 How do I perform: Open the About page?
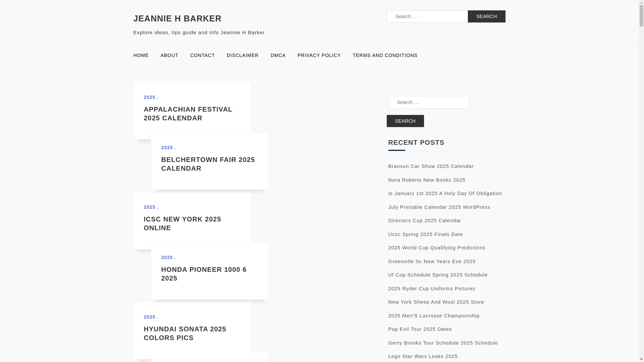[x=169, y=55]
